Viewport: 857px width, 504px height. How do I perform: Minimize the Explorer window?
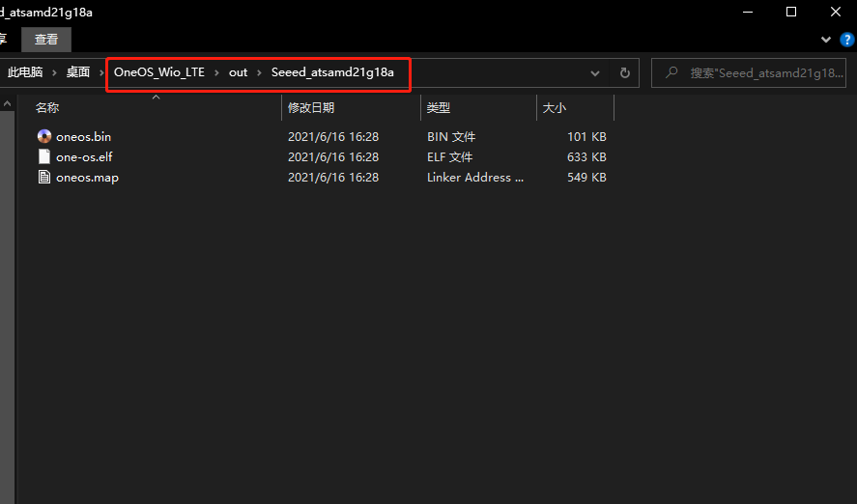(x=748, y=12)
